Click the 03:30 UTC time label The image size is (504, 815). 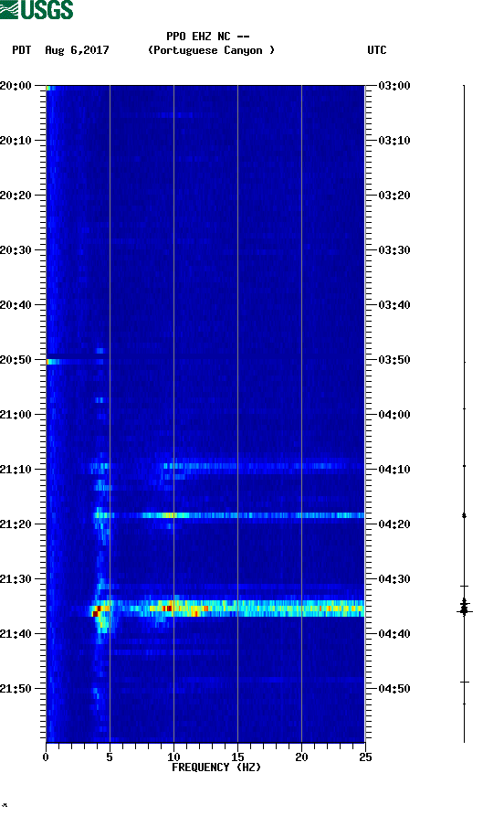(x=394, y=250)
